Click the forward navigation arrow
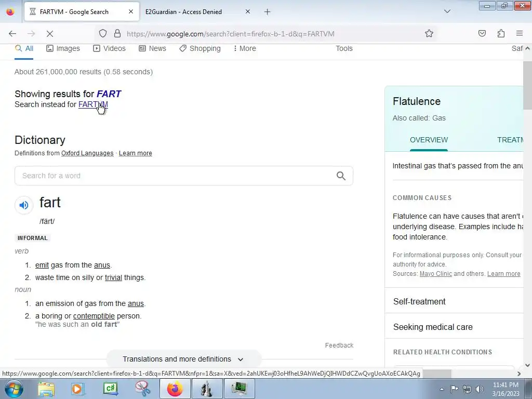 point(31,34)
